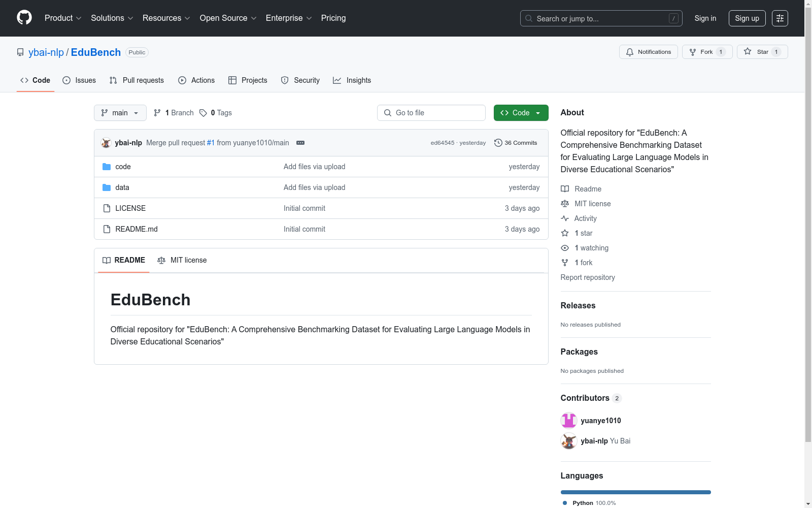This screenshot has width=812, height=508.
Task: Open the Releases section heading
Action: click(578, 305)
